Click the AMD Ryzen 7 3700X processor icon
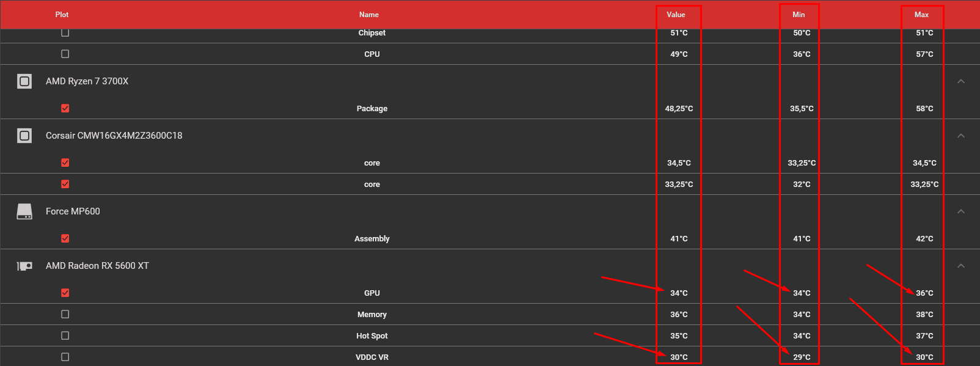The height and width of the screenshot is (366, 980). coord(24,81)
